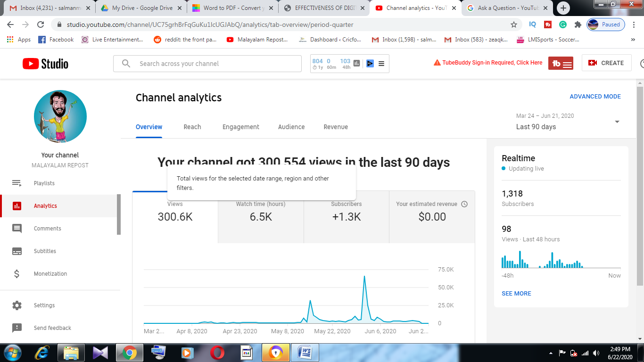
Task: Click the volume speaker icon in system tray
Action: click(596, 353)
